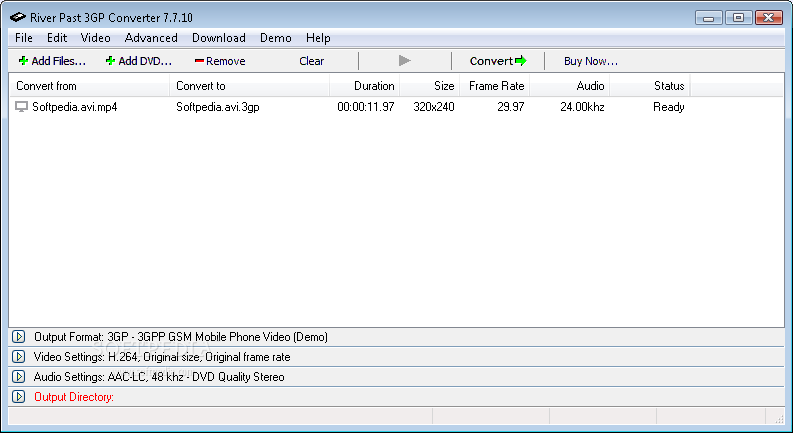Click the application icon in title bar
Screen dimensions: 793x433
tap(18, 18)
